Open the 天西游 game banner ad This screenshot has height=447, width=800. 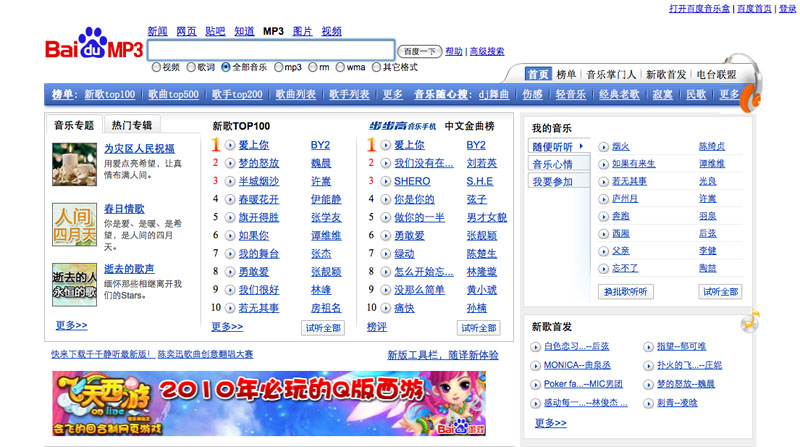[x=269, y=403]
